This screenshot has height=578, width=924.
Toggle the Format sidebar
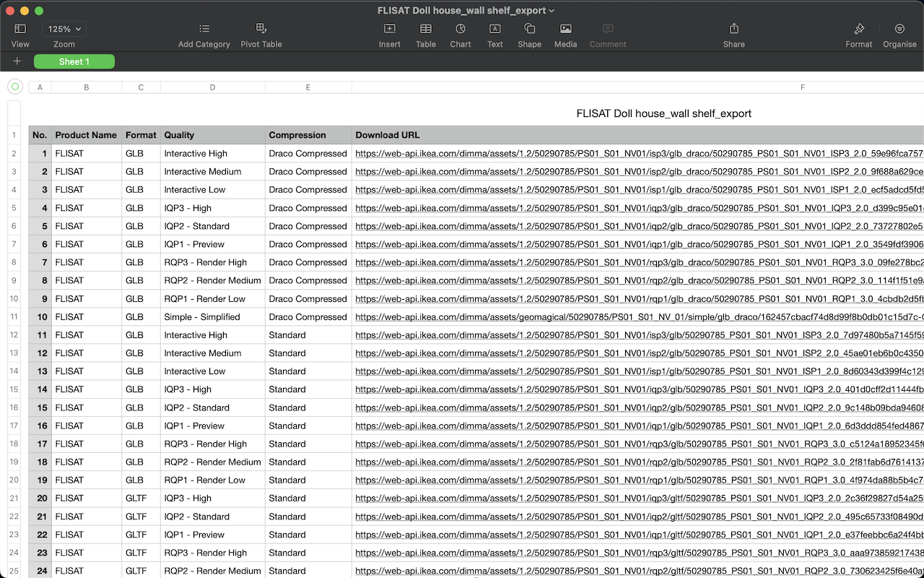click(x=859, y=29)
